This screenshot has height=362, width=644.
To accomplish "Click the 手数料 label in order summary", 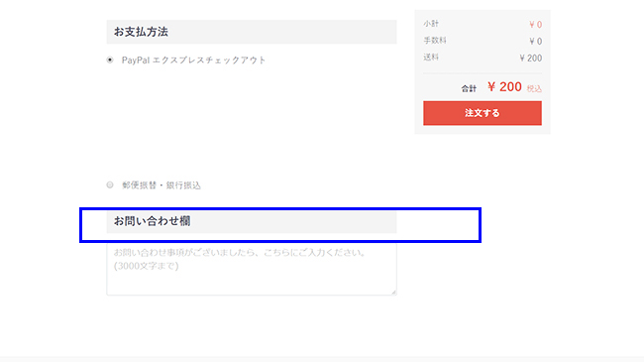I will [x=435, y=41].
